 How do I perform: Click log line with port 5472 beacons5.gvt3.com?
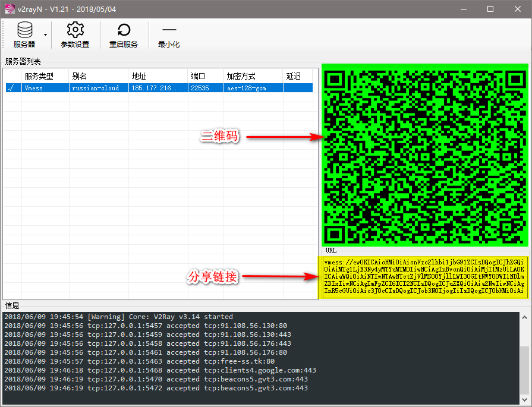156,388
